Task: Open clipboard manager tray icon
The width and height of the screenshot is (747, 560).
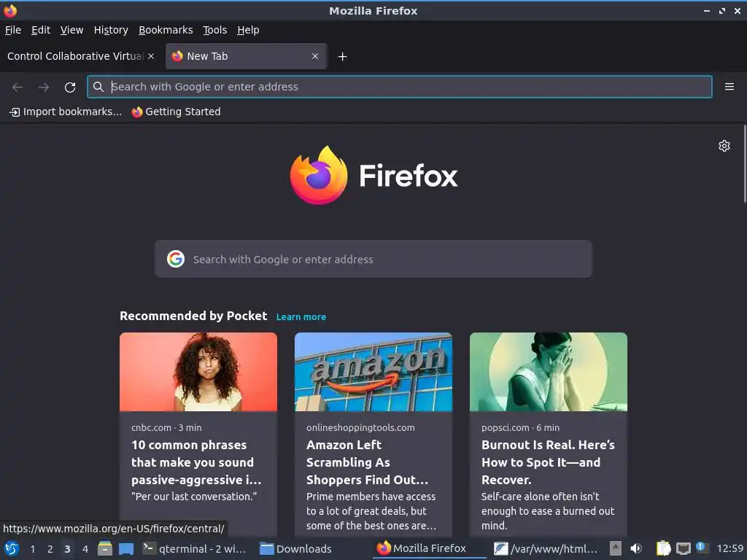Action: click(663, 548)
